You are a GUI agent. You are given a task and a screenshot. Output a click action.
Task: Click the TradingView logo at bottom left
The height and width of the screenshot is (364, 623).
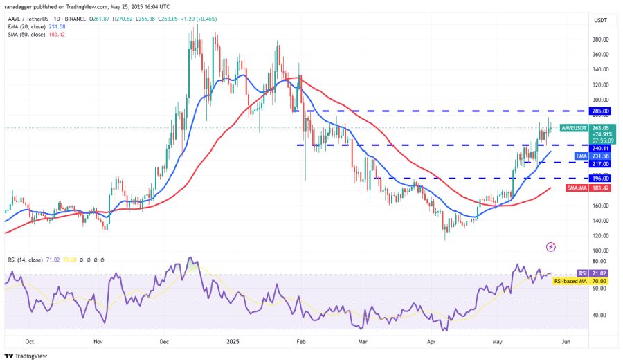tap(26, 356)
